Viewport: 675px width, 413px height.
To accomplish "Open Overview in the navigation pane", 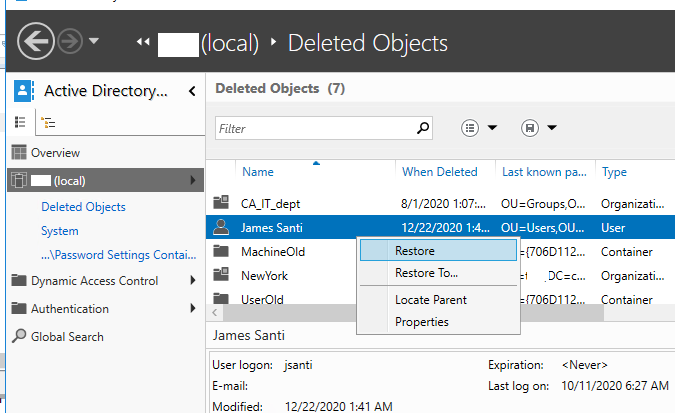I will click(55, 153).
